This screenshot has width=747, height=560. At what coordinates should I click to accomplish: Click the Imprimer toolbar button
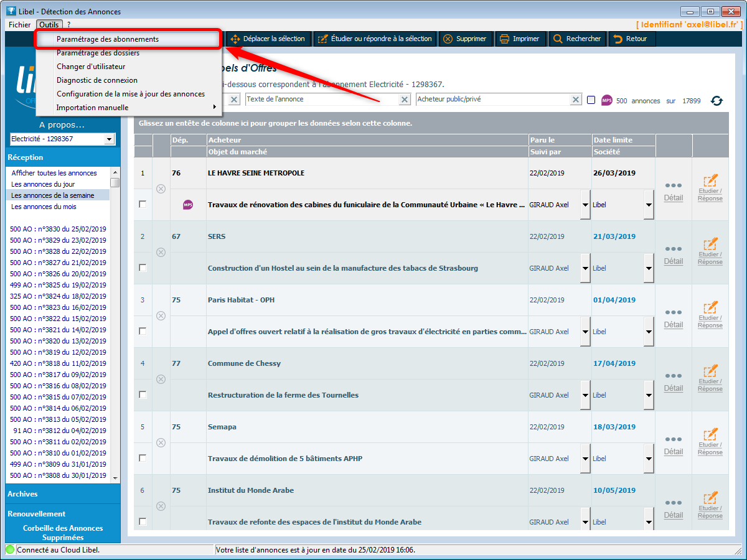pyautogui.click(x=520, y=39)
